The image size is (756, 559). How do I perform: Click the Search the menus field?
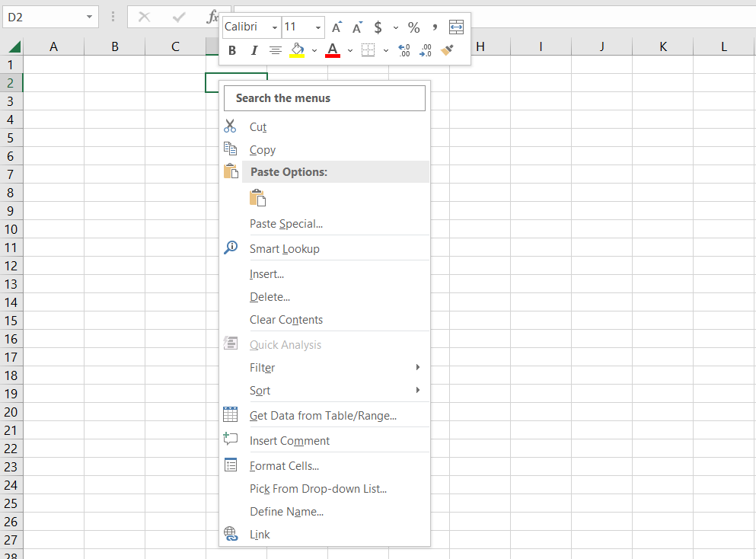[324, 98]
